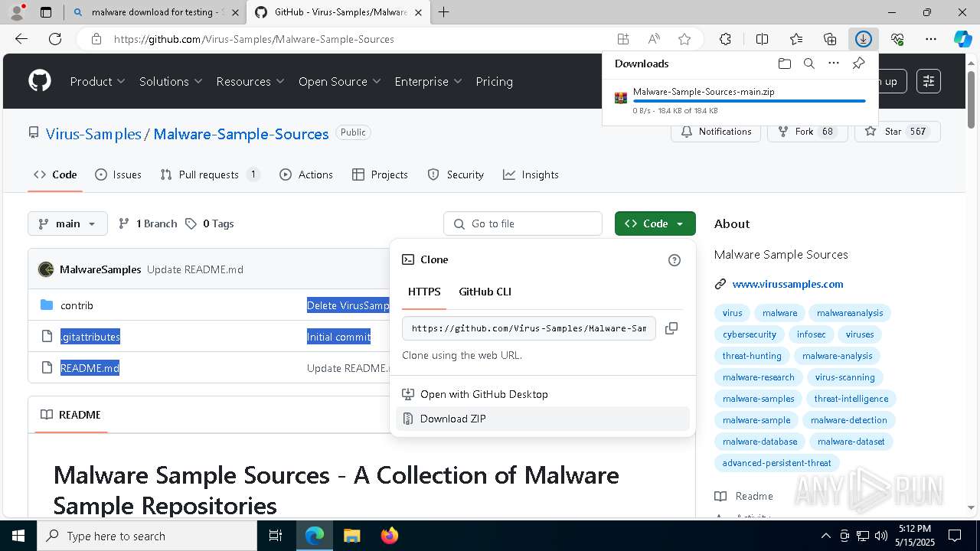Open the notification center icon
Screen dimensions: 980x551
point(955,536)
